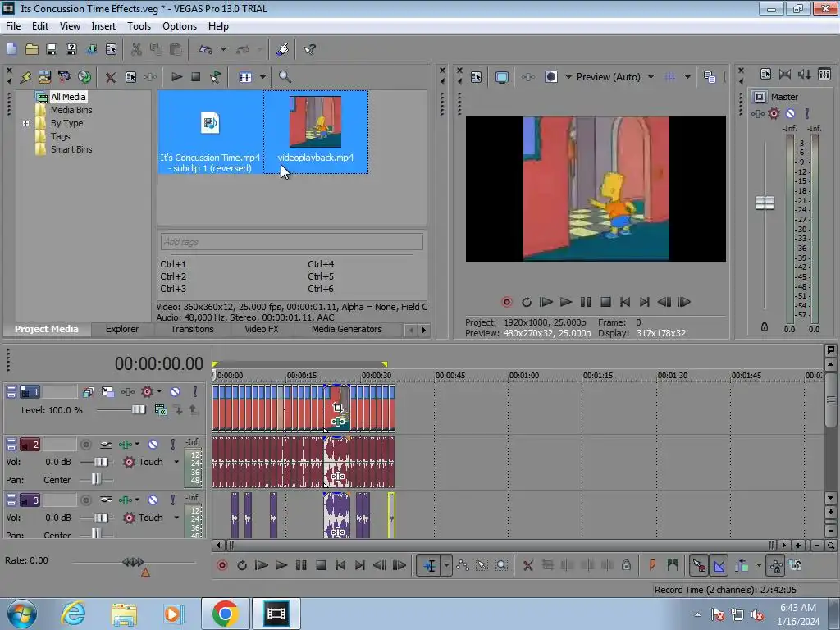Toggle Mute on video track 1

[176, 392]
